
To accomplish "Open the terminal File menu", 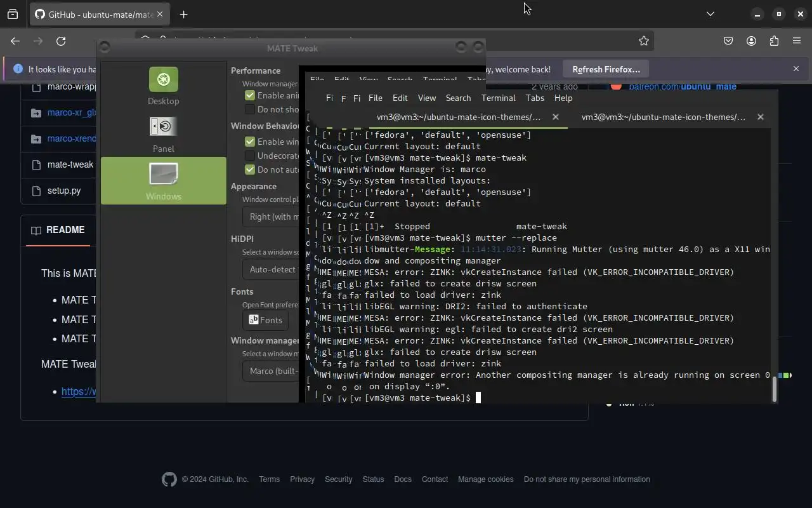I will pyautogui.click(x=376, y=98).
